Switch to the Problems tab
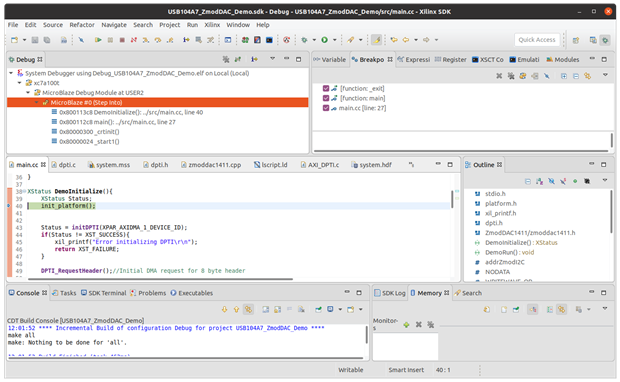Screen dimensions: 620x382 pyautogui.click(x=148, y=293)
